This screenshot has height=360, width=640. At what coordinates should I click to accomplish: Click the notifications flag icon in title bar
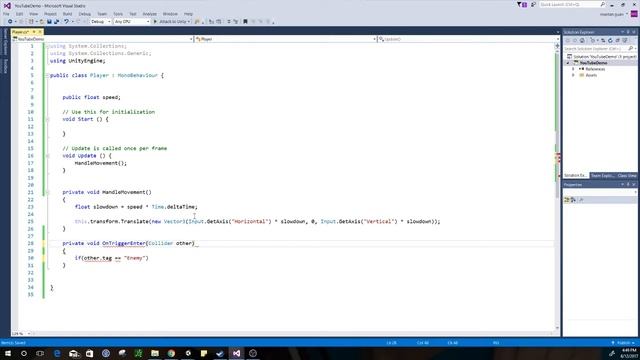click(522, 4)
